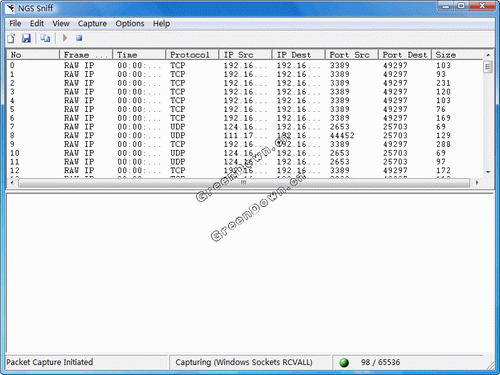
Task: Click Capturing (Windows Sockets RCVALL) status text
Action: click(244, 362)
